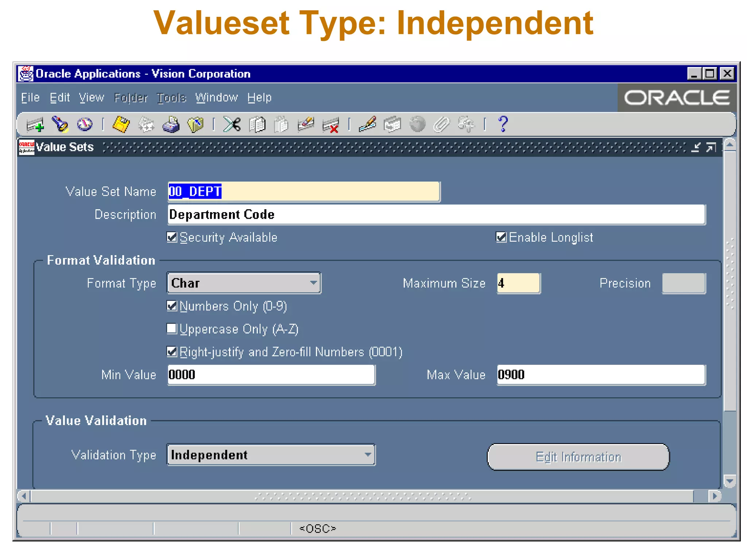Click the Folder Tools icon
This screenshot has width=747, height=560.
pos(466,125)
